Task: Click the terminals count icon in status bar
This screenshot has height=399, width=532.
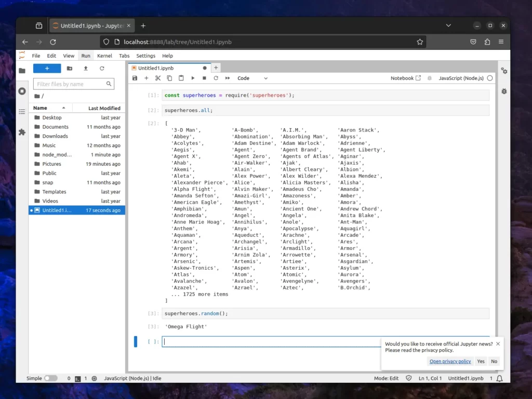Action: click(78, 378)
